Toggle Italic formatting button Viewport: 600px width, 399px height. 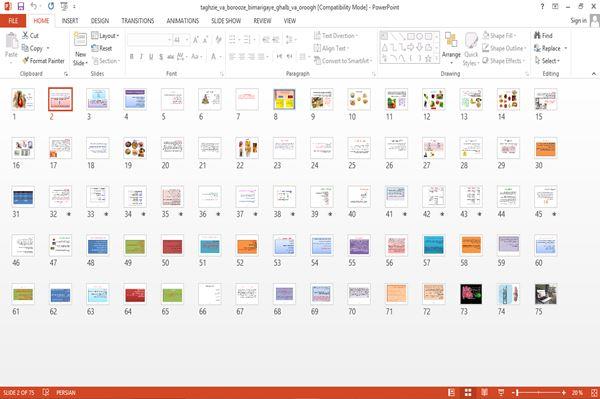click(x=141, y=57)
